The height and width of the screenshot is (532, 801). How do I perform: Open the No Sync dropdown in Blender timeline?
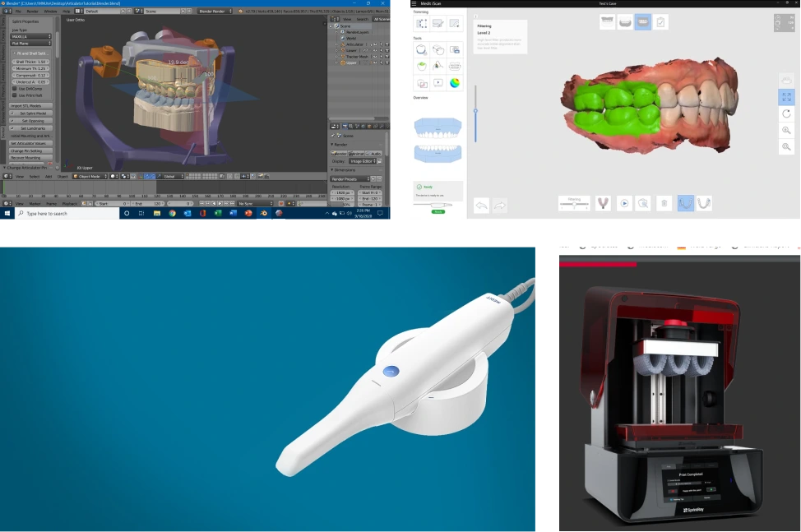[x=255, y=204]
